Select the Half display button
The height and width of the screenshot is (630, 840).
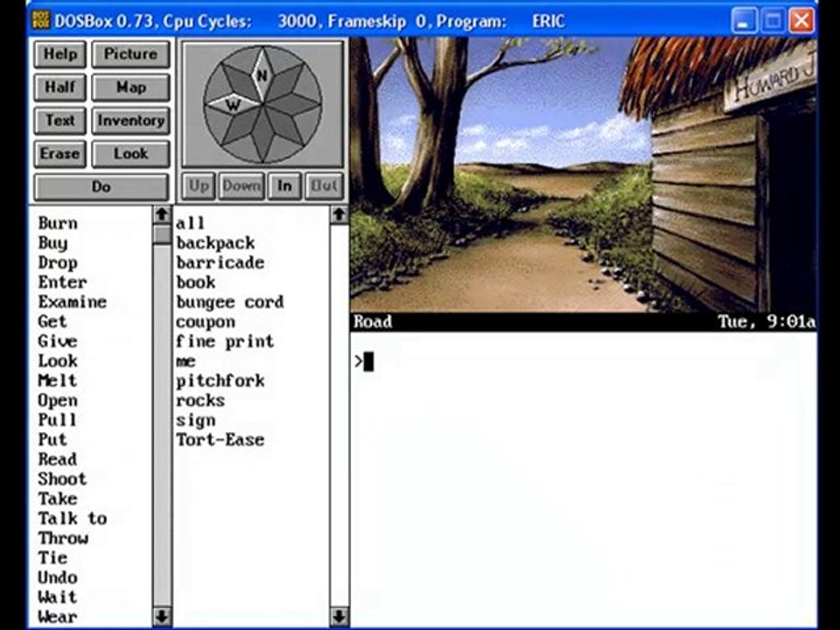(60, 87)
